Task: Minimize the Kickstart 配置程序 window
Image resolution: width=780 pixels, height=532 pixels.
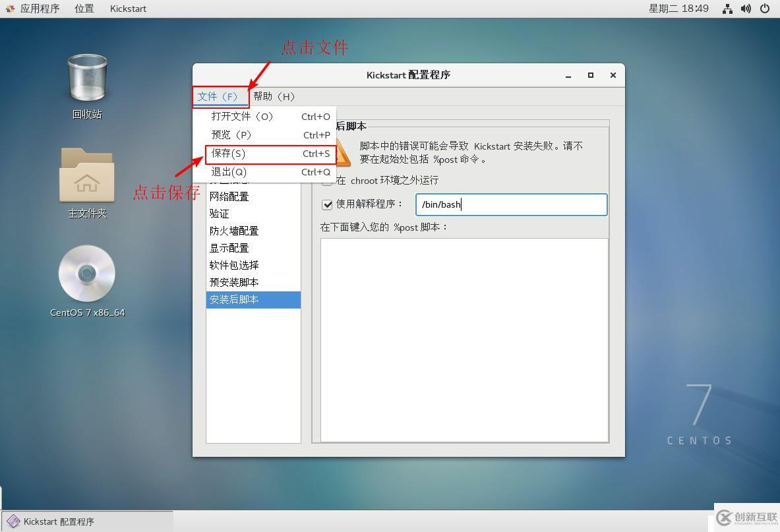Action: tap(568, 76)
